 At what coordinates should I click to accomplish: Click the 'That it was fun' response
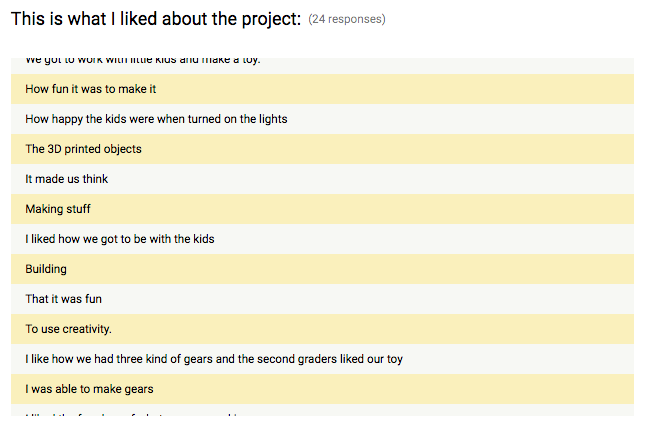(x=322, y=299)
